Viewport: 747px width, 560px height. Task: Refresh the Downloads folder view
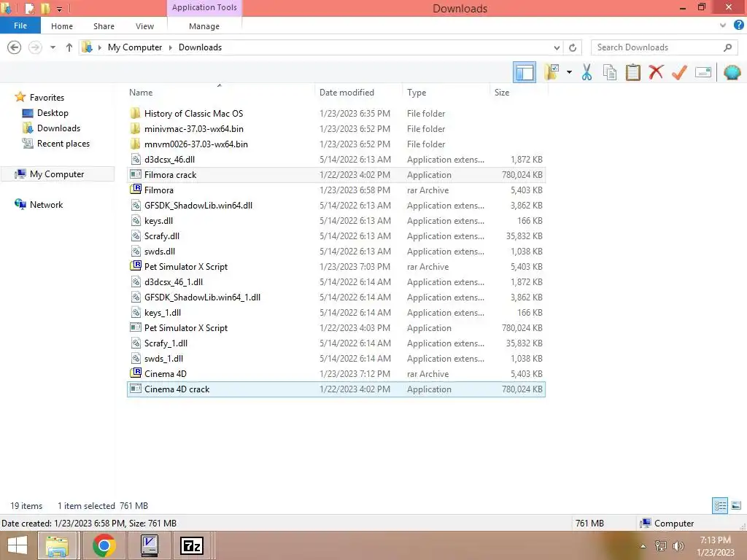point(573,47)
